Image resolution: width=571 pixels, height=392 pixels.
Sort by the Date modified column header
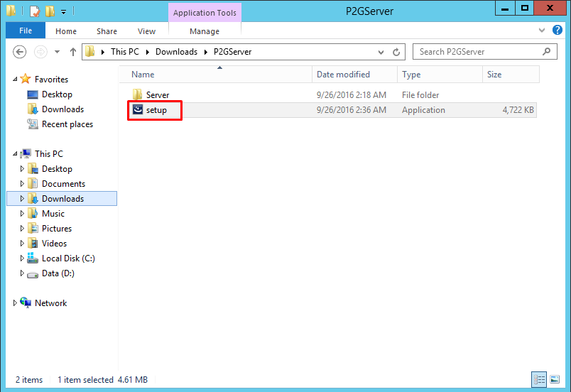(354, 75)
